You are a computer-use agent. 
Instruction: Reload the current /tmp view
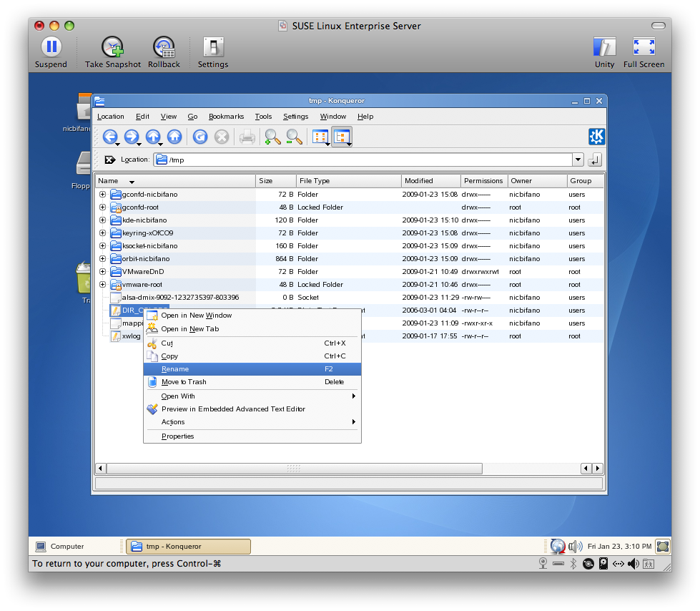tap(200, 137)
